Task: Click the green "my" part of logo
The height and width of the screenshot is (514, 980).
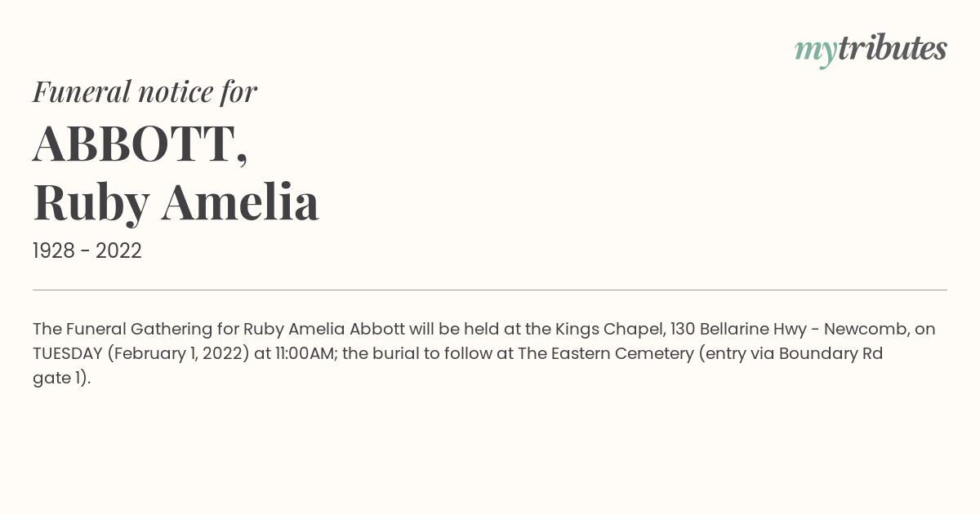Action: click(816, 53)
